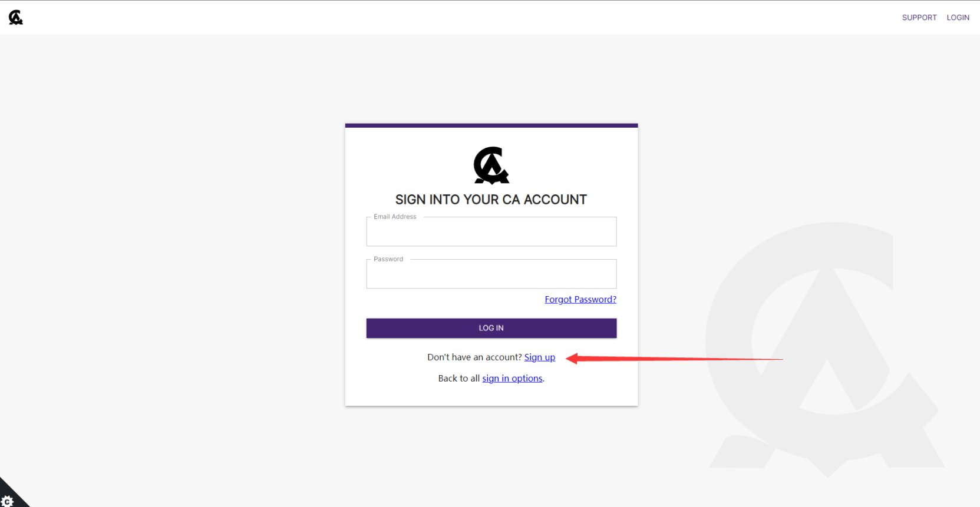Click the purple bar atop the login card
Viewport: 980px width, 507px height.
click(x=491, y=125)
